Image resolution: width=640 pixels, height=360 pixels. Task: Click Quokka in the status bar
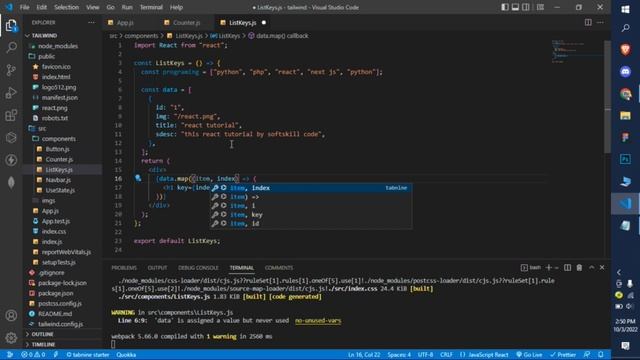[126, 354]
